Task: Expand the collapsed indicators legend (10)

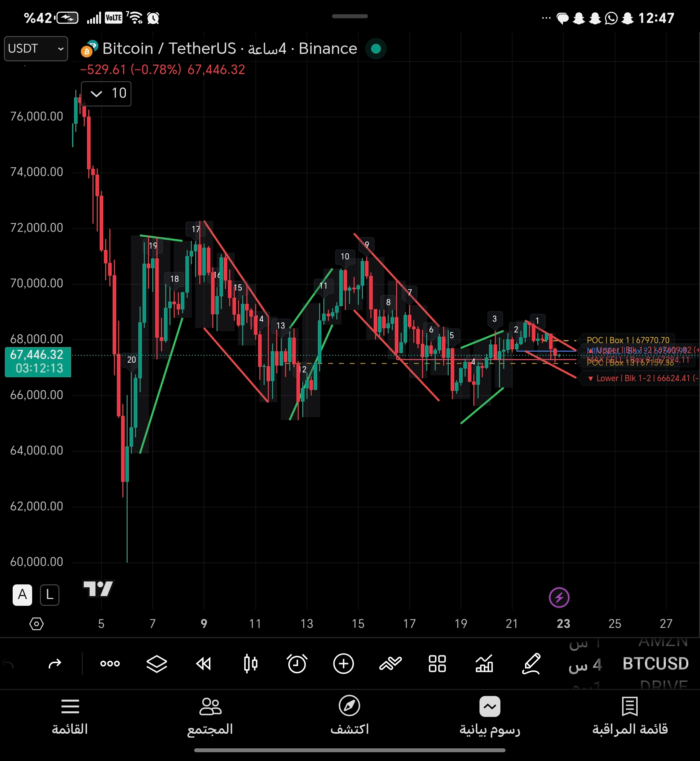Action: (106, 93)
